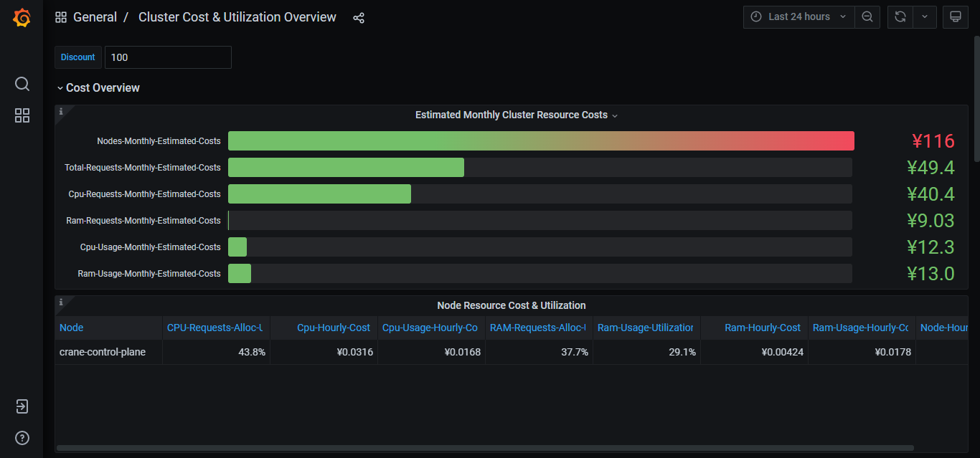This screenshot has height=458, width=980.
Task: Click the table's horizontal scrollbar
Action: [x=485, y=448]
